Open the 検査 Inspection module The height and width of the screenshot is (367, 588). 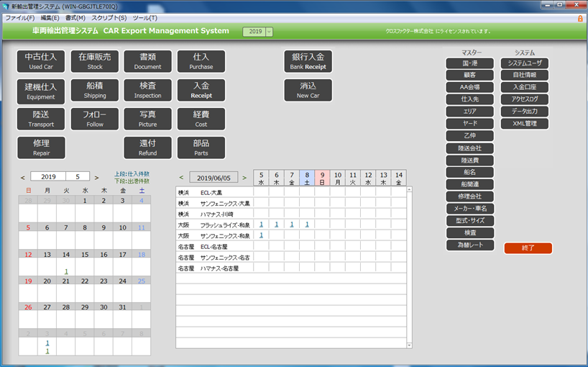tap(148, 90)
